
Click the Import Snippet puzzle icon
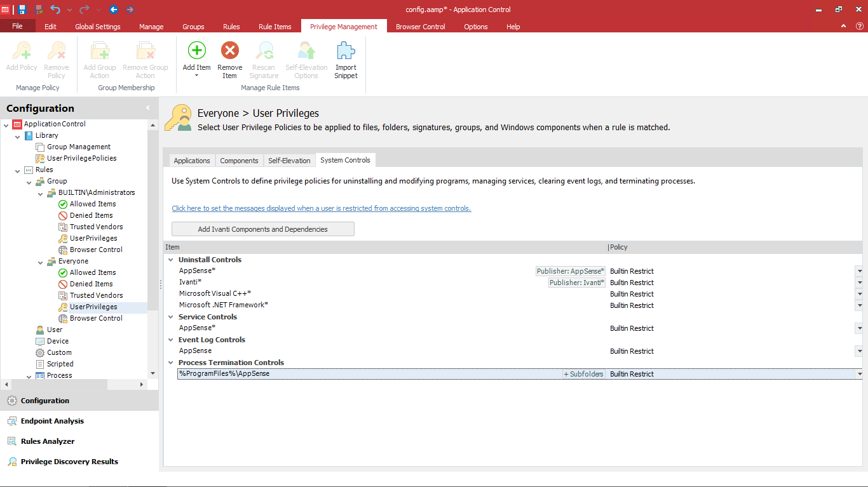pyautogui.click(x=346, y=51)
